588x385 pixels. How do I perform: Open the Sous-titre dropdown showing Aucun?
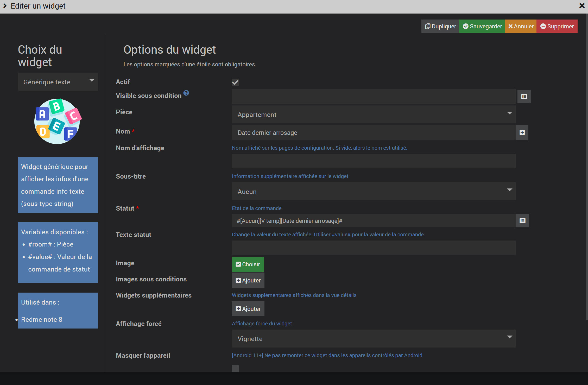tap(374, 192)
